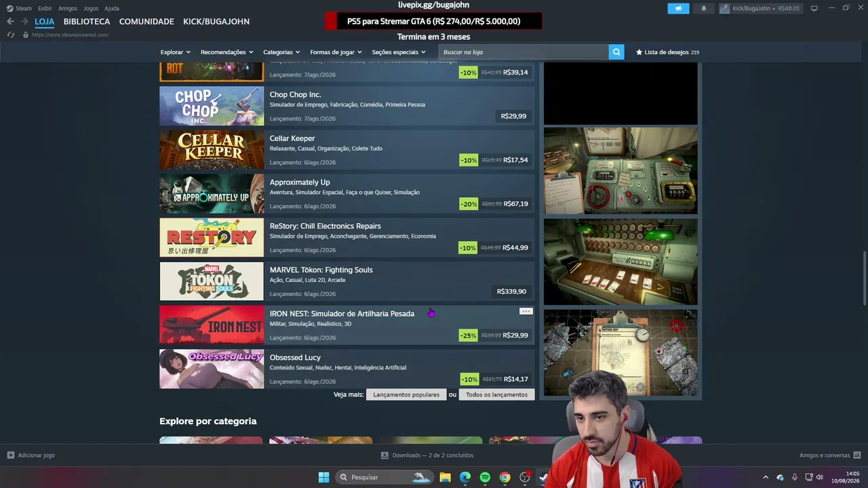Image resolution: width=868 pixels, height=488 pixels.
Task: Click the padlock icon beside the URL
Action: [x=26, y=35]
